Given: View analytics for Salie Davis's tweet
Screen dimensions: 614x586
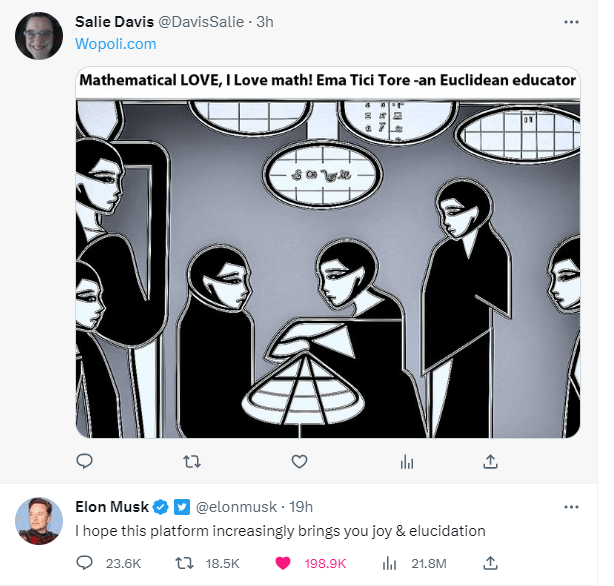Looking at the screenshot, I should click(x=406, y=461).
